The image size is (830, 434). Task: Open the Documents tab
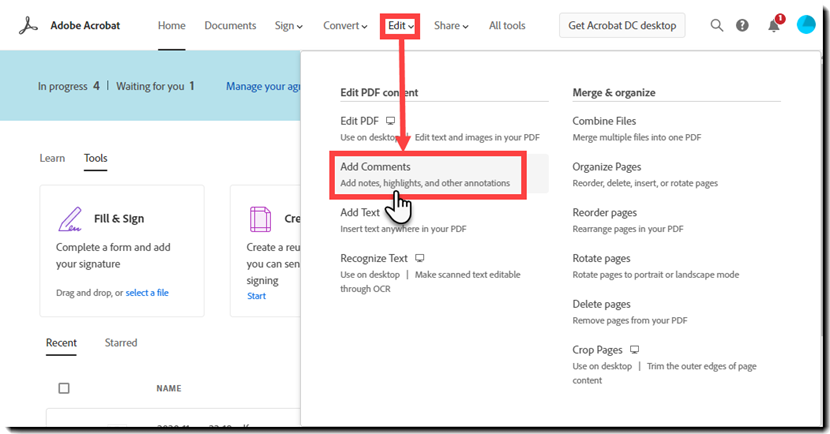(x=230, y=25)
